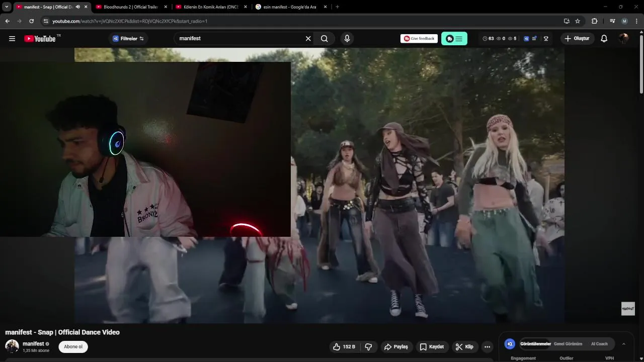The image size is (644, 362).
Task: Click the VPH label in vidIQ panel
Action: [x=609, y=358]
